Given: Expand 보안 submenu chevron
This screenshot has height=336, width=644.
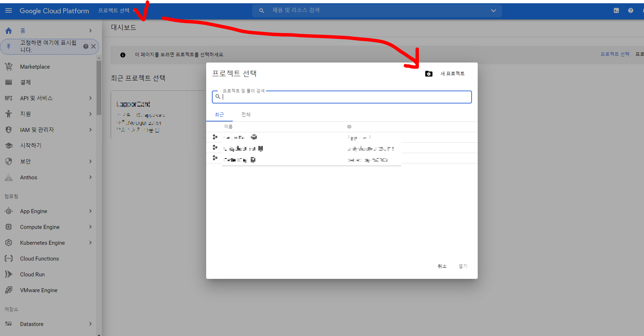Looking at the screenshot, I should click(91, 161).
